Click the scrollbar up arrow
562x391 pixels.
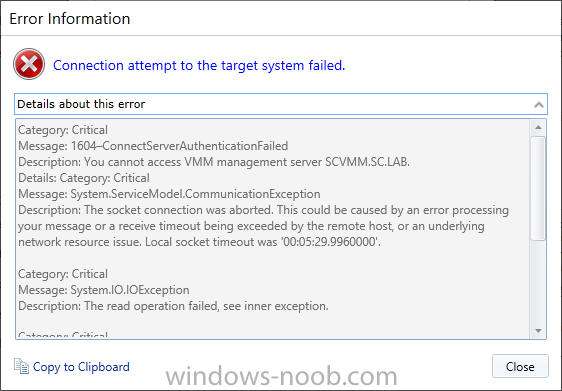[x=538, y=127]
